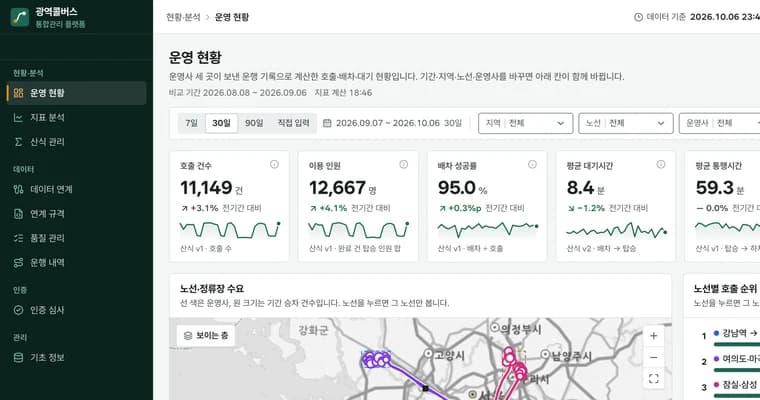The width and height of the screenshot is (760, 400).
Task: Click the 12,667 이용 인원 value
Action: [x=337, y=188]
